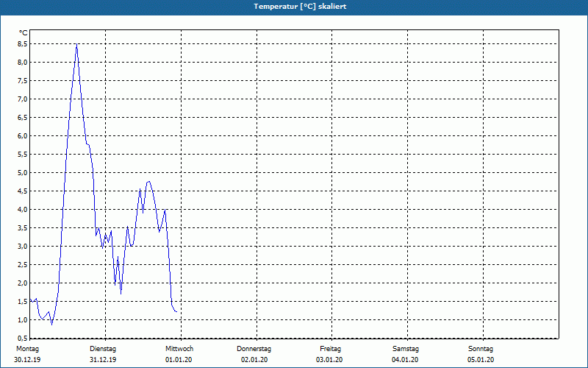Click the '31.12.19' date label
The width and height of the screenshot is (588, 368).
click(103, 360)
